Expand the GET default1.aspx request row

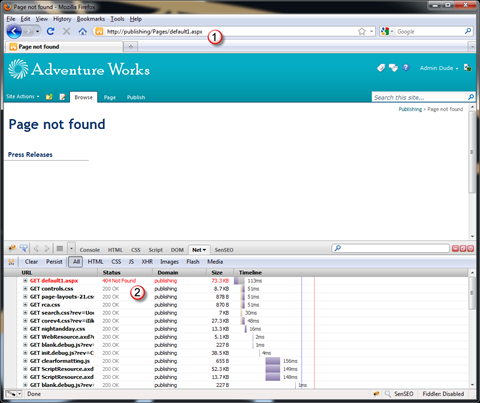[25, 281]
